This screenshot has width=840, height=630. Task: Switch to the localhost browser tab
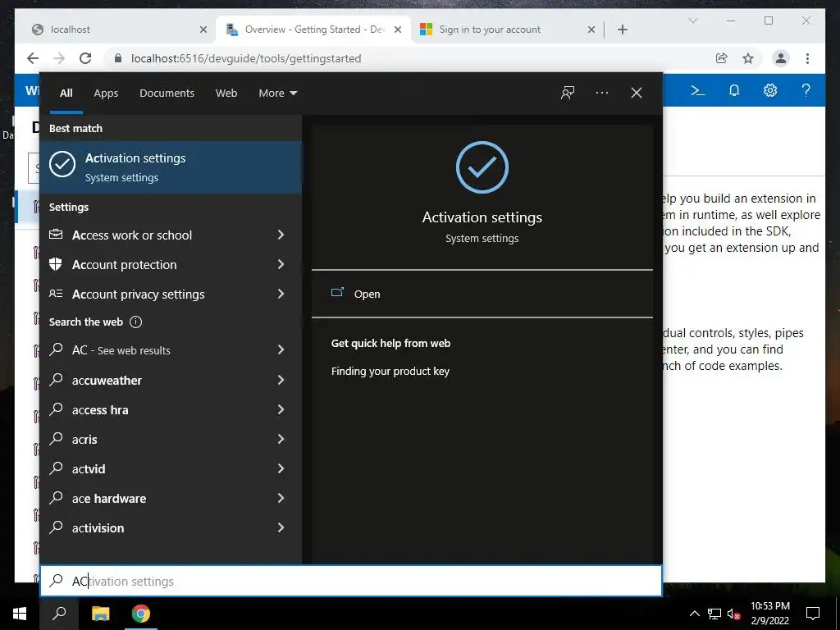click(x=115, y=30)
